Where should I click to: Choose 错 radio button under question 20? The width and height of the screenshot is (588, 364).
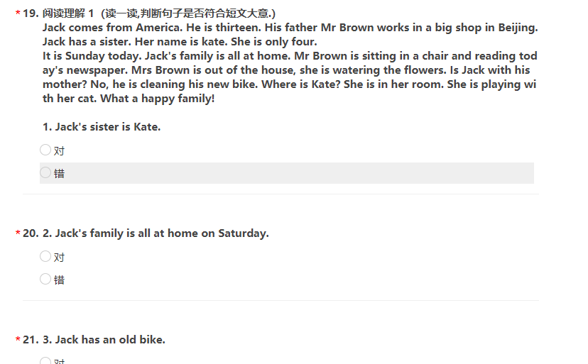click(x=45, y=279)
